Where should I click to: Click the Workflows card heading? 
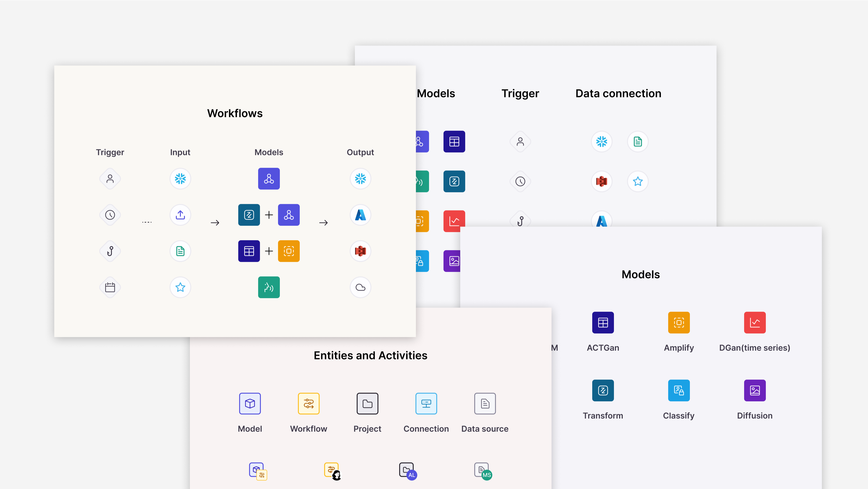point(235,113)
